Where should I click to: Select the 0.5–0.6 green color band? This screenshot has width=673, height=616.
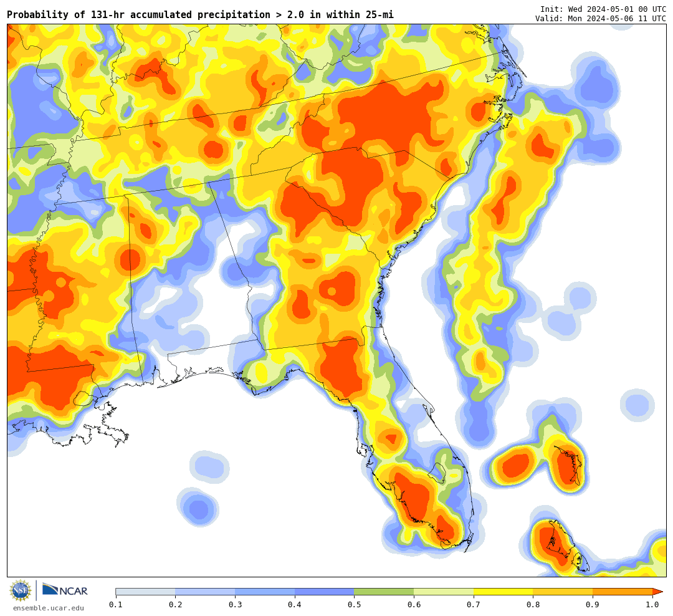[384, 592]
